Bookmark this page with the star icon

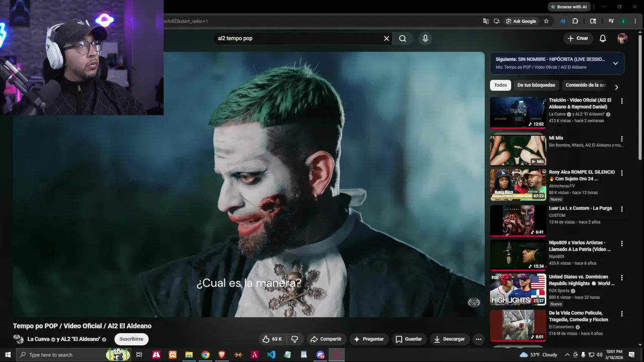(x=546, y=21)
